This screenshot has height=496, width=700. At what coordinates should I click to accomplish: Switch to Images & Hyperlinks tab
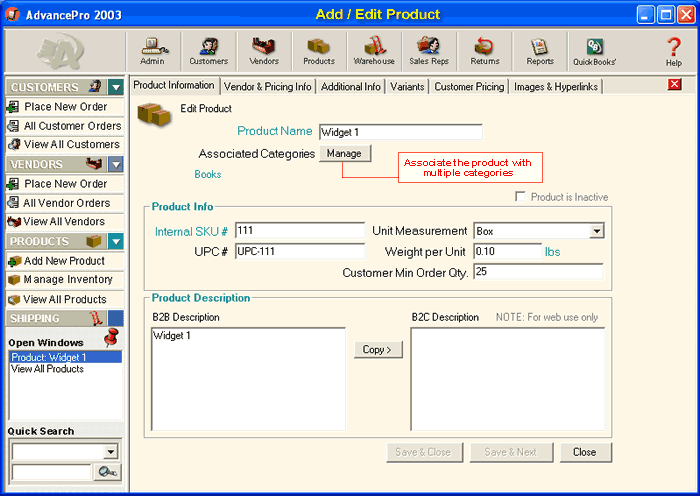coord(556,87)
